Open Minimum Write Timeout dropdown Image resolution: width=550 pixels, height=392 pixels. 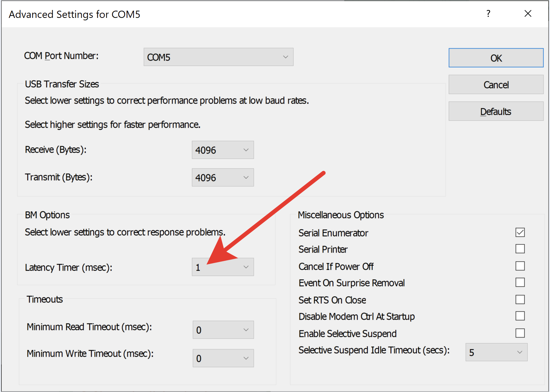point(223,358)
